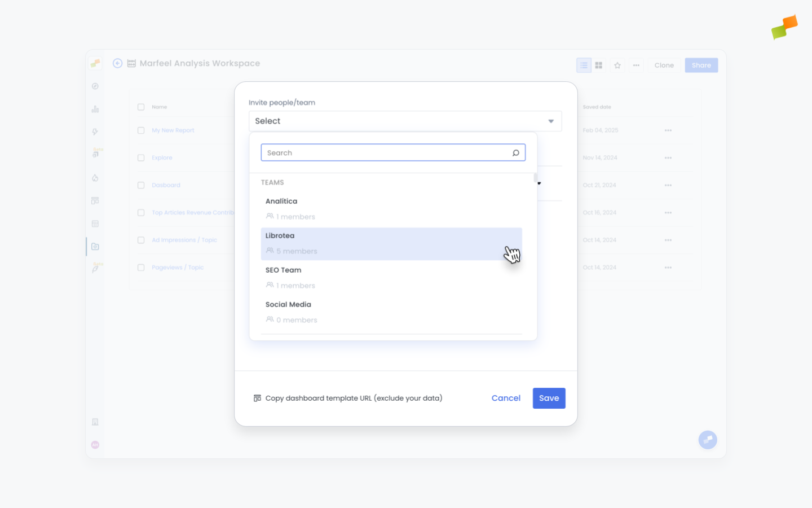The height and width of the screenshot is (508, 812).
Task: Select the highlighted folder icon in sidebar
Action: click(x=95, y=246)
